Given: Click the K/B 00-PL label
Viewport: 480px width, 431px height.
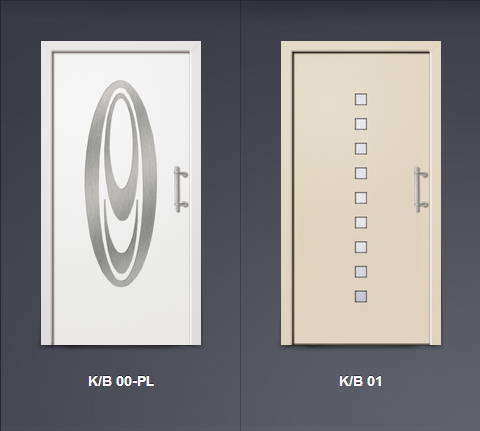Looking at the screenshot, I should (x=121, y=381).
